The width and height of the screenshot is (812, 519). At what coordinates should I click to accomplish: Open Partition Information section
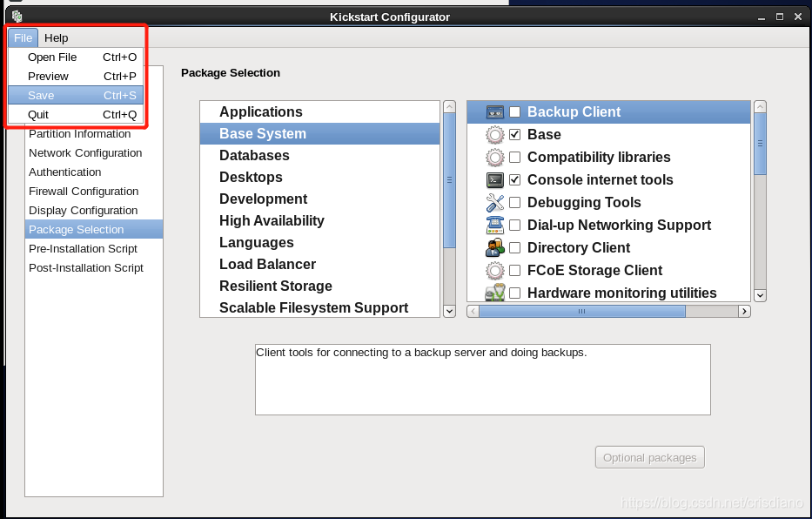tap(94, 133)
